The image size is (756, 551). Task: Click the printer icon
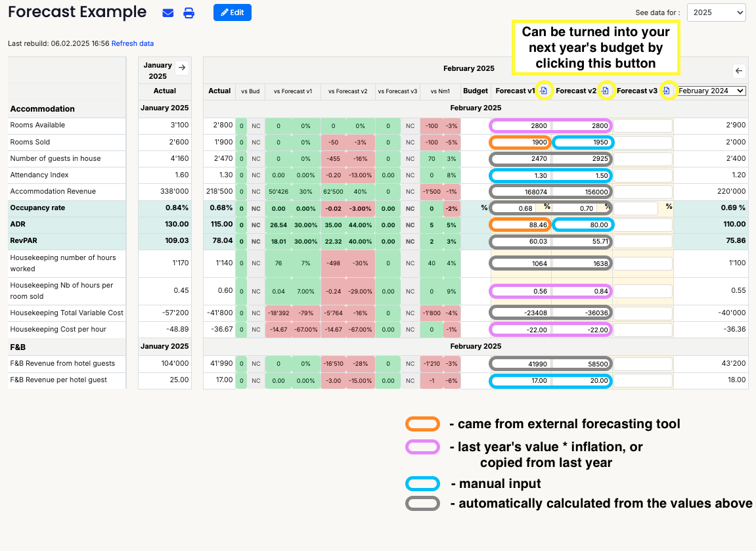(189, 13)
